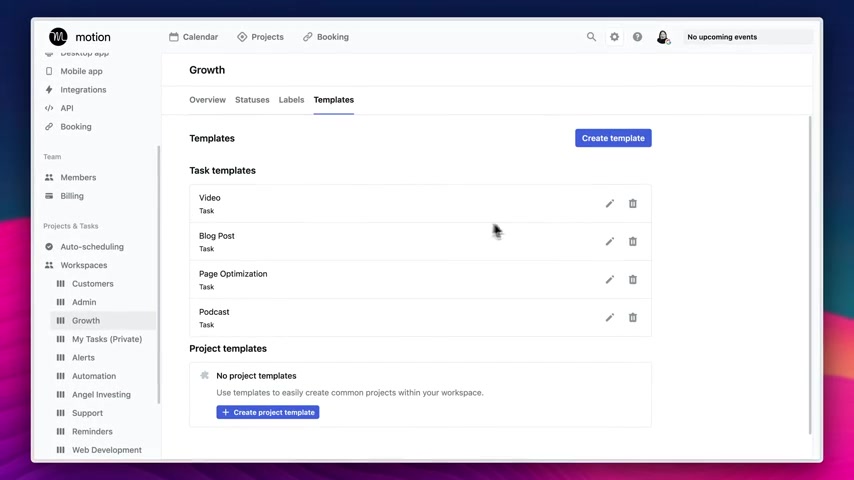
Task: Click the Create template button
Action: [613, 138]
